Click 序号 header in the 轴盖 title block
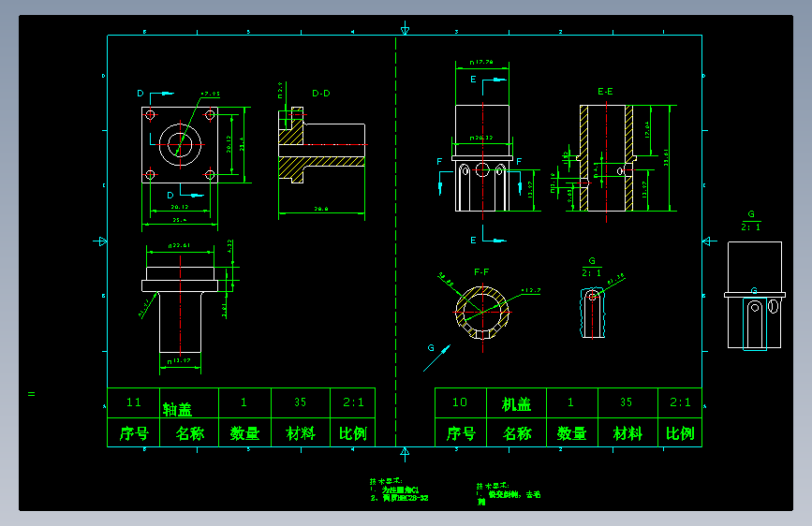Viewport: 812px width, 526px height. tap(134, 433)
